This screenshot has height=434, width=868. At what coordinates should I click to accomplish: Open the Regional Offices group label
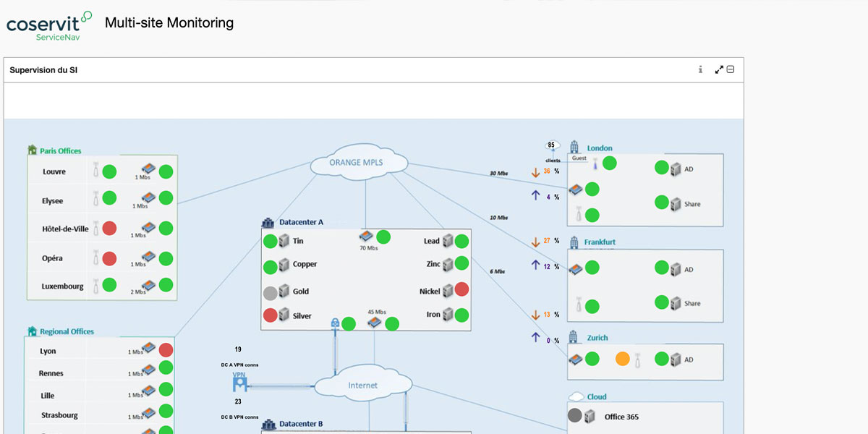tap(67, 331)
